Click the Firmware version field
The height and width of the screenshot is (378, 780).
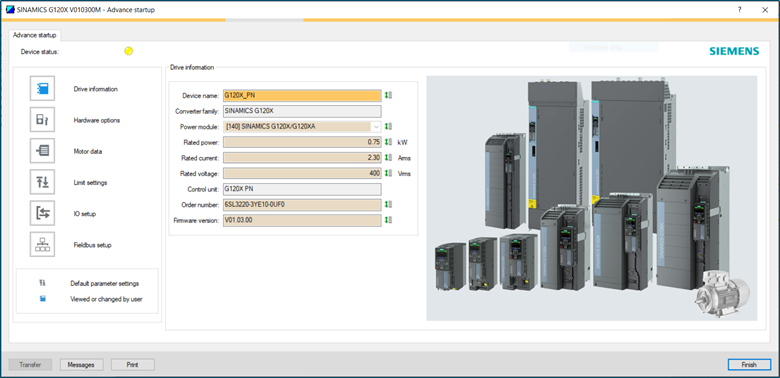(302, 220)
